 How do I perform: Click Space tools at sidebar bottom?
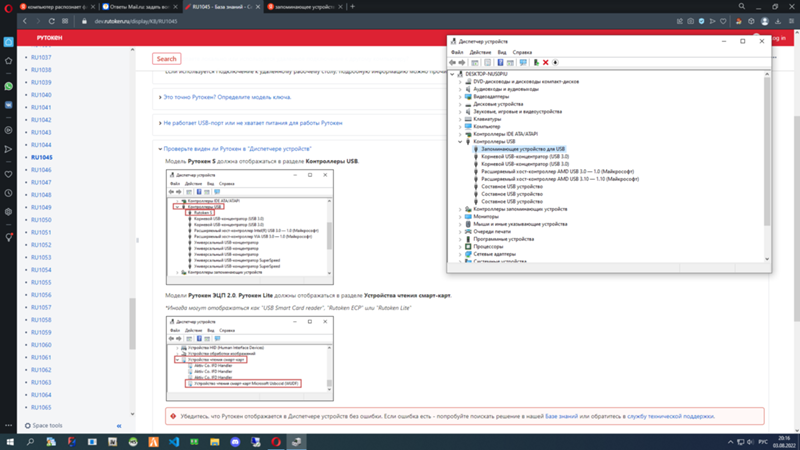click(44, 426)
